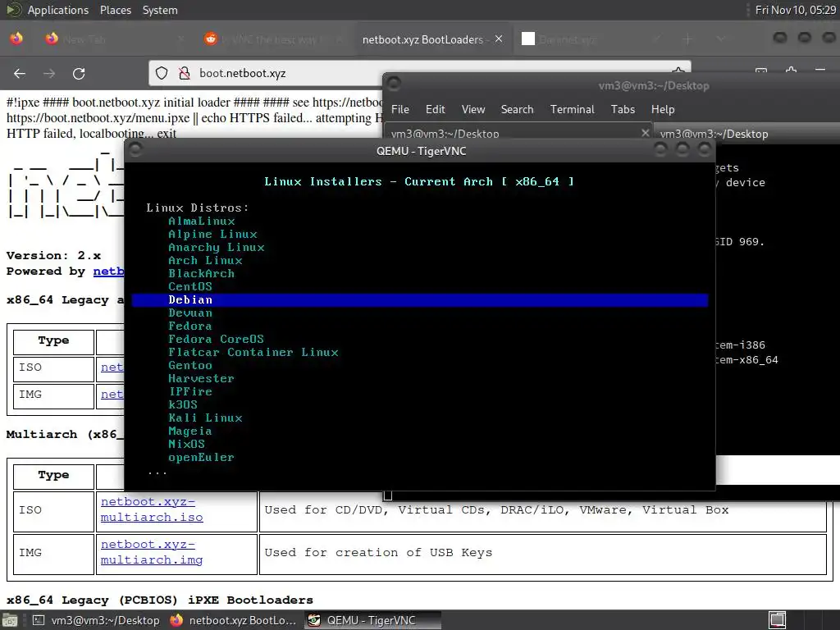
Task: Select BlackArch in the boot menu
Action: (202, 273)
